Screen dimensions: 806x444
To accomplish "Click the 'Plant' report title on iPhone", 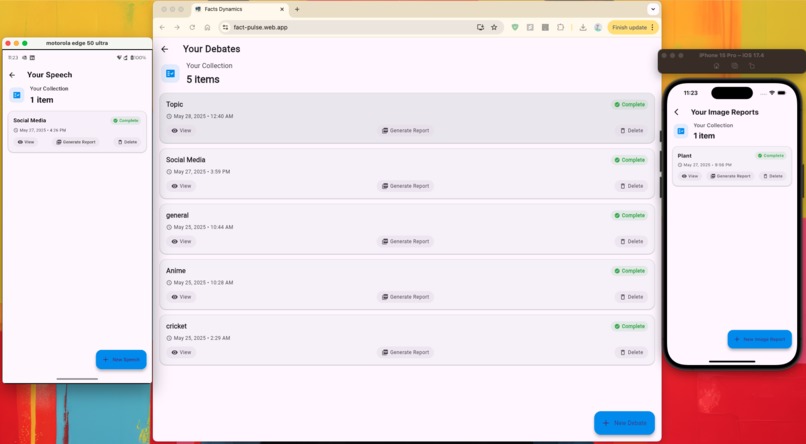I will click(x=685, y=156).
